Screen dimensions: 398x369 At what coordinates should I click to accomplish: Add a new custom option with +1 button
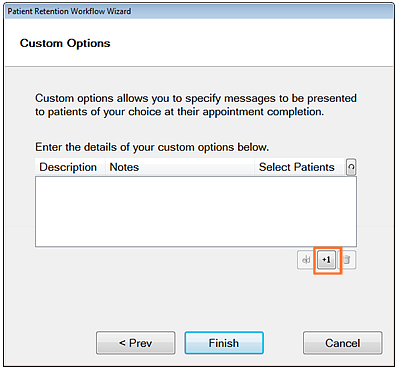(326, 260)
